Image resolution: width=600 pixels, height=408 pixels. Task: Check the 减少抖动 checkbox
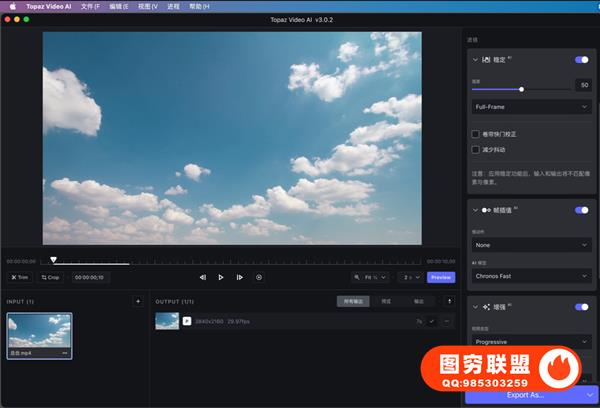pyautogui.click(x=475, y=149)
